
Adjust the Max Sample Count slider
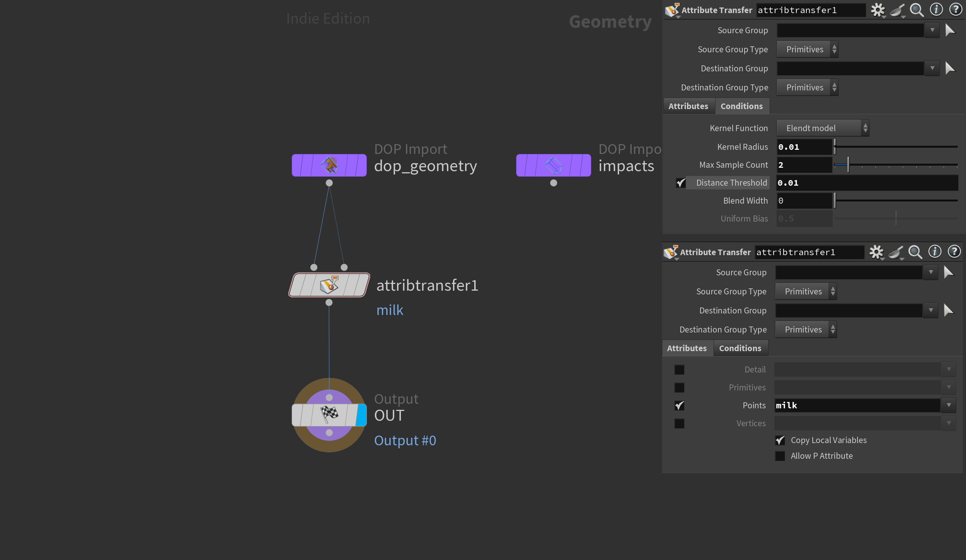848,165
